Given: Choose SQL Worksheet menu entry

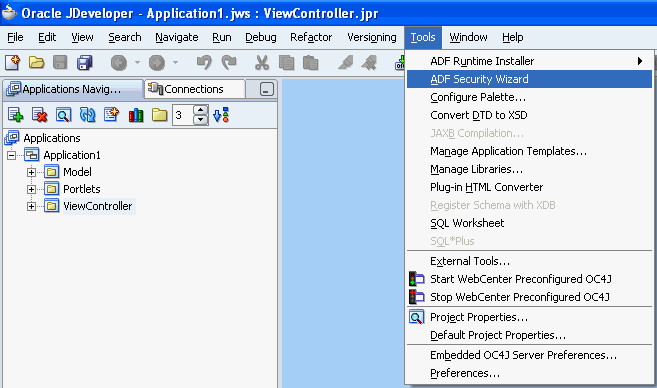Looking at the screenshot, I should 529,223.
